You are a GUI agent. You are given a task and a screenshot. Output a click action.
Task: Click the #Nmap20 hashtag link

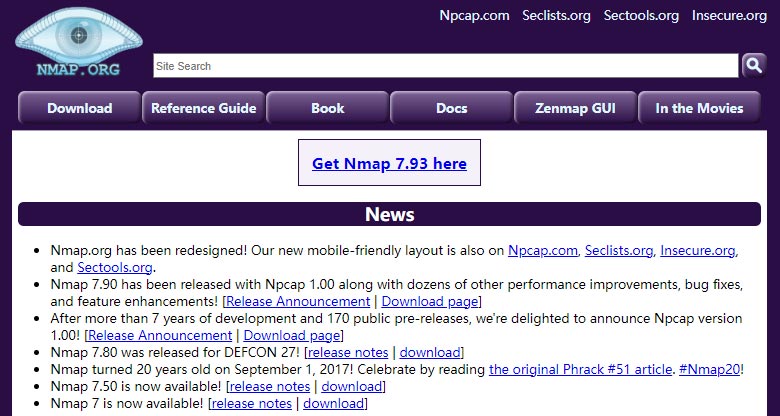709,369
